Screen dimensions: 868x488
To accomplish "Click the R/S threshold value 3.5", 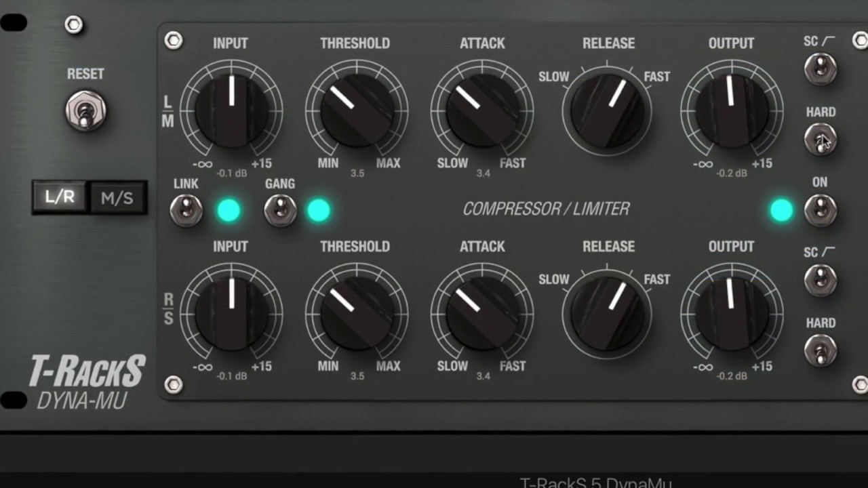I will [357, 376].
